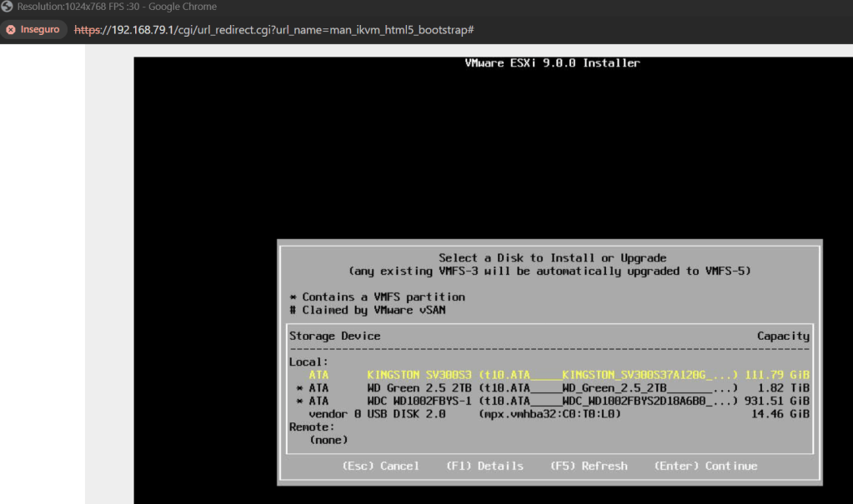Click (F5) Refresh in the installer dialog
The image size is (853, 504).
tap(589, 466)
